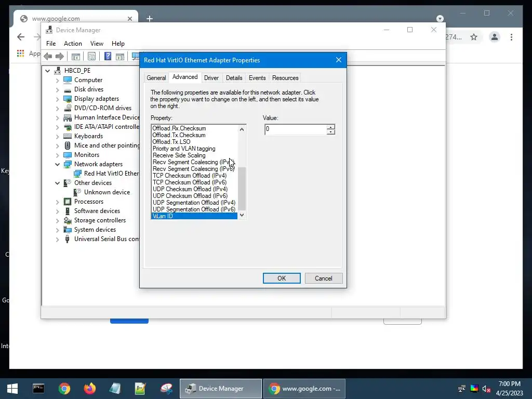Increase Value with the spinner up arrow
Screen dimensions: 532x399
[x=331, y=127]
